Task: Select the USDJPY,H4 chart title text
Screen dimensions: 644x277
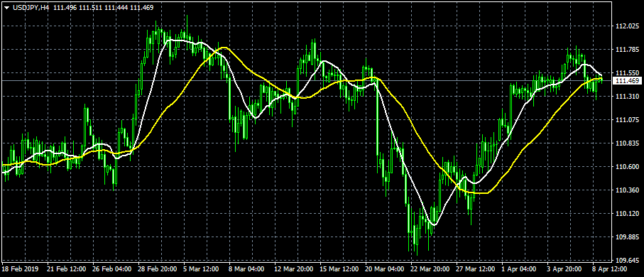Action: (29, 7)
